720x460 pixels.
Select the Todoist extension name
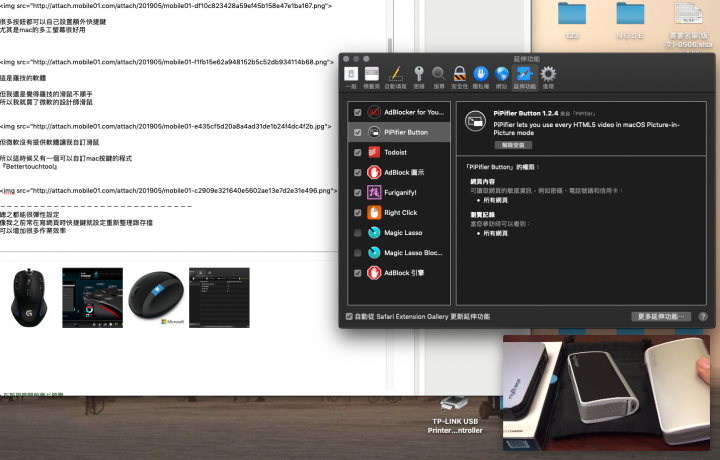click(x=395, y=152)
